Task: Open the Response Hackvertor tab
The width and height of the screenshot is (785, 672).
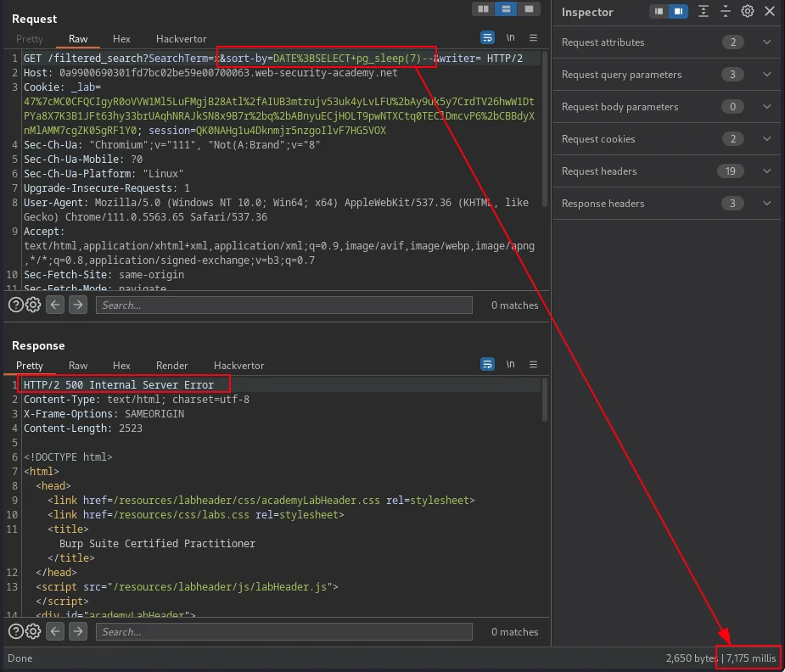Action: point(238,365)
